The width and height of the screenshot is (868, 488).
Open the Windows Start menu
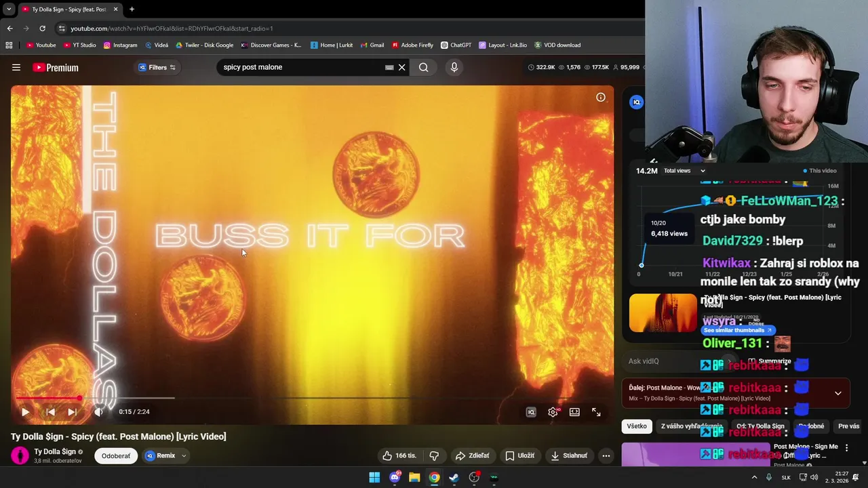[x=374, y=478]
